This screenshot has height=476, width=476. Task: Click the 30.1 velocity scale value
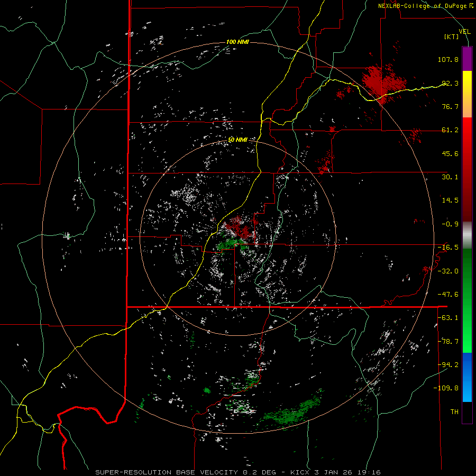[x=450, y=177]
